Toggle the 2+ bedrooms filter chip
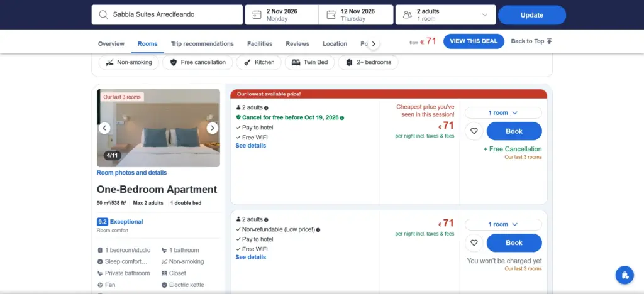644x294 pixels. click(x=368, y=62)
